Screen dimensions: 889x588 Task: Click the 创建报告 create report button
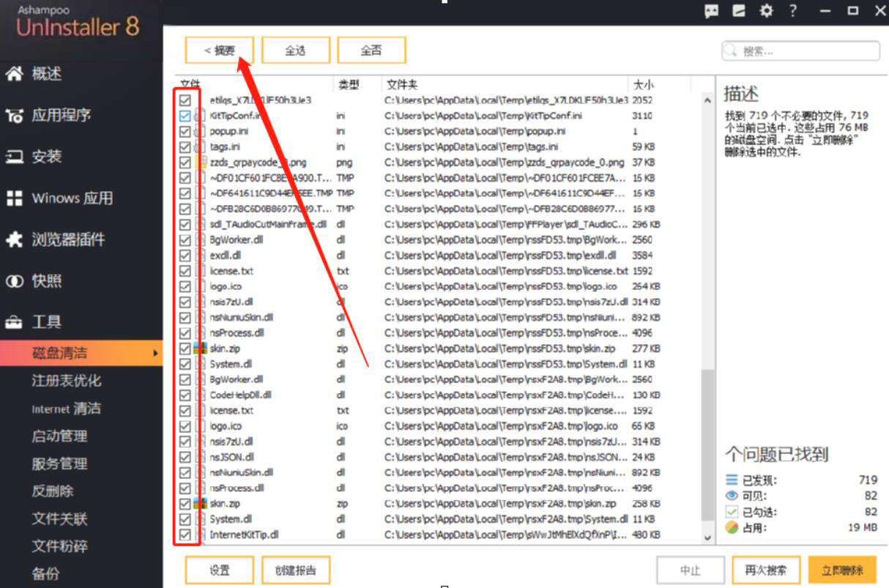(x=295, y=570)
